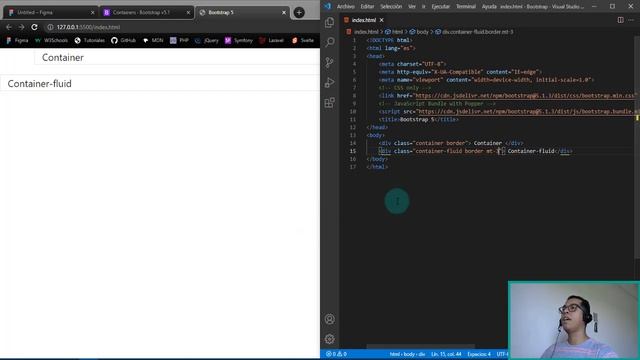Open the Extensions panel
The width and height of the screenshot is (640, 360).
330,102
